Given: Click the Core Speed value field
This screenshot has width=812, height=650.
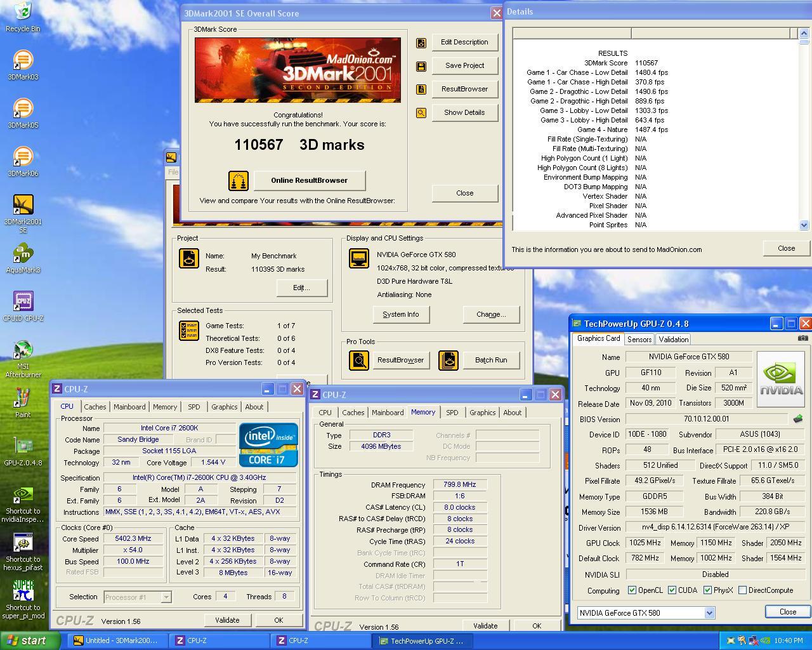Looking at the screenshot, I should click(133, 539).
